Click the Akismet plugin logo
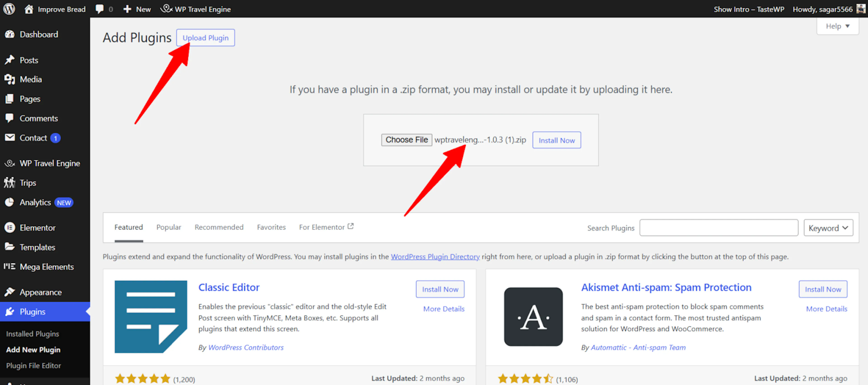The width and height of the screenshot is (868, 385). click(533, 316)
